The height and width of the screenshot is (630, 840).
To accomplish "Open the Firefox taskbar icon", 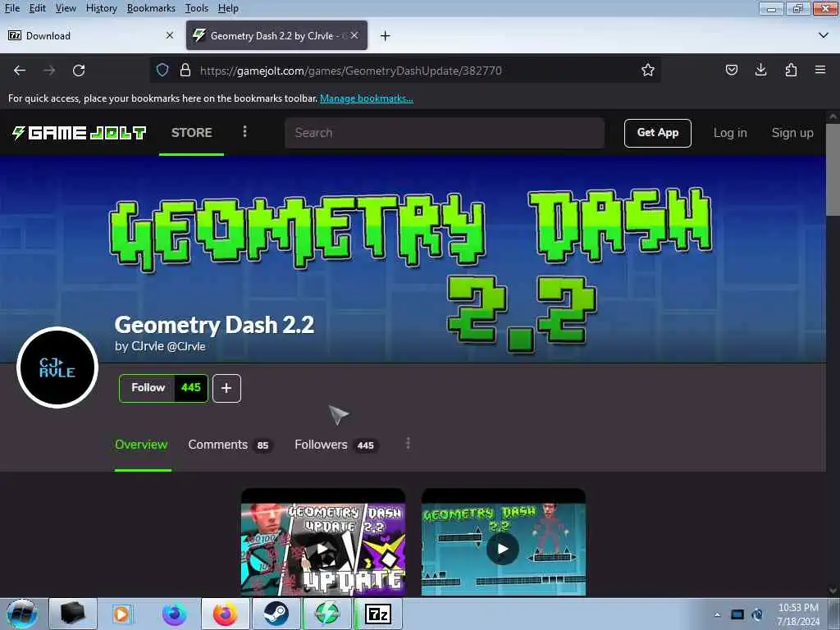I will [226, 614].
